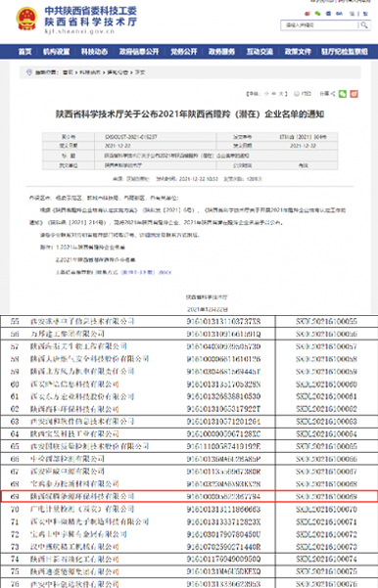Click company name 广电计量检测（西安）有限公司
Screen dimensions: 378x588
82,509
